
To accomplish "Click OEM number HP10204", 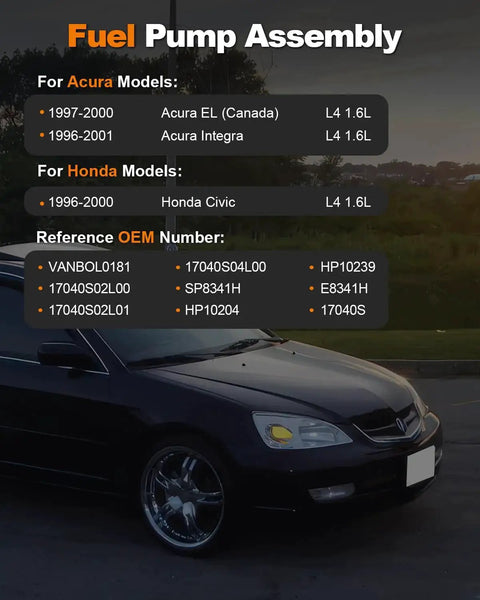I will tap(212, 310).
